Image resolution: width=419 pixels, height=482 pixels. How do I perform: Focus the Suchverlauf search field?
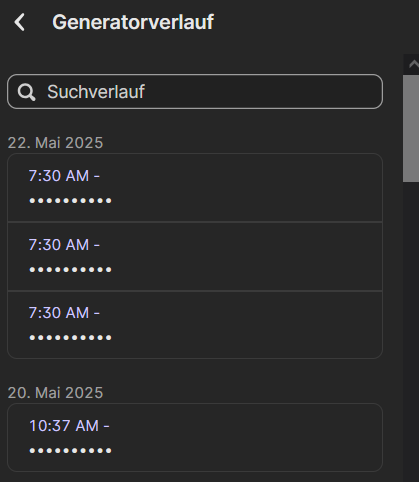(x=195, y=92)
